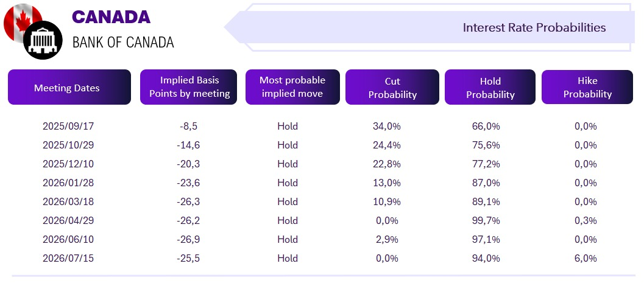Click the 34,0% cut probability value

386,127
